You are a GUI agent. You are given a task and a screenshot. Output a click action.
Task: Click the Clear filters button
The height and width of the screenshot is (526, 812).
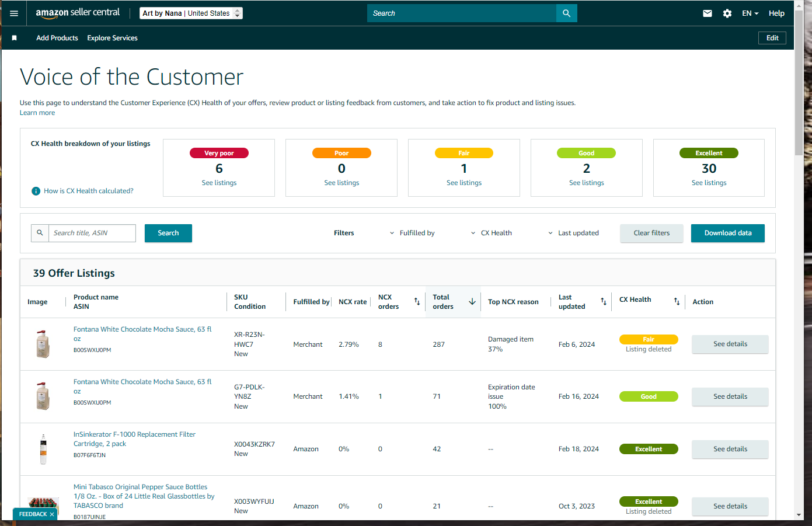(x=651, y=233)
